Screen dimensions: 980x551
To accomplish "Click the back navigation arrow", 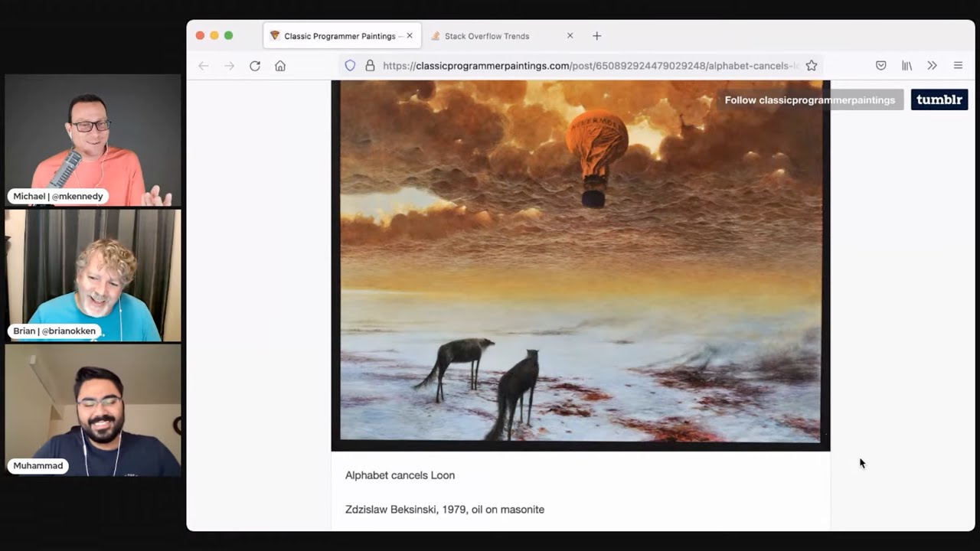I will 204,66.
